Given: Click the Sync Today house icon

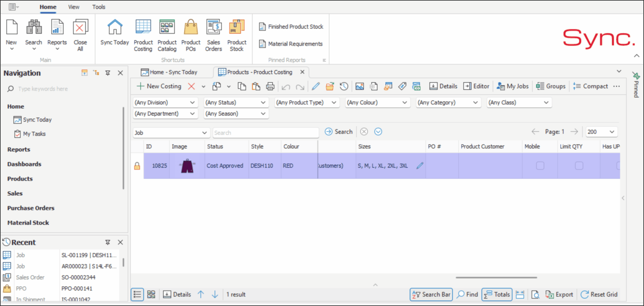Looking at the screenshot, I should click(115, 27).
